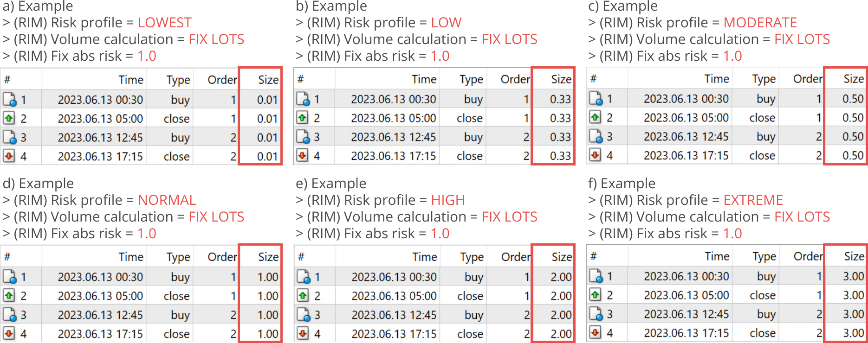The image size is (868, 343).
Task: Click the red down-arrow close icon in the 3.00-size table
Action: (x=595, y=333)
